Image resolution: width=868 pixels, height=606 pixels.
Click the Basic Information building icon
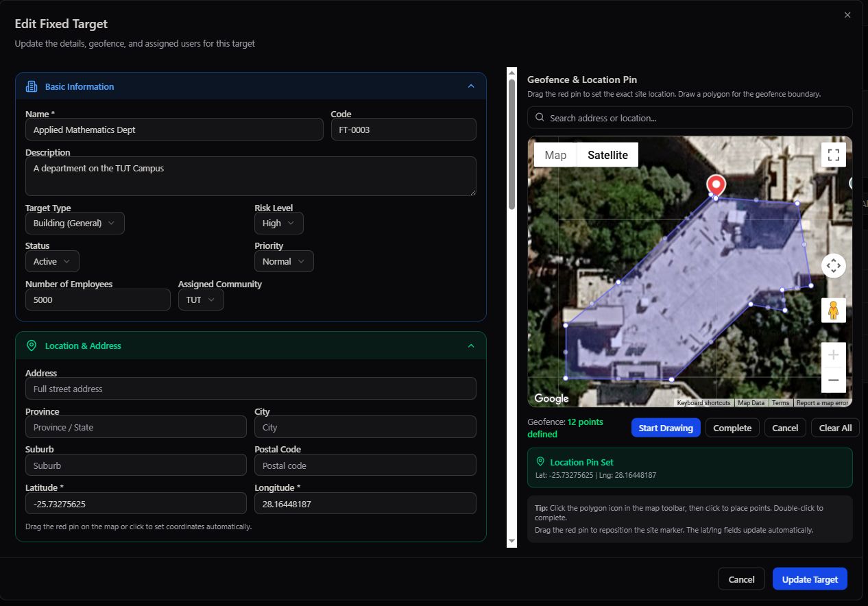(x=31, y=86)
